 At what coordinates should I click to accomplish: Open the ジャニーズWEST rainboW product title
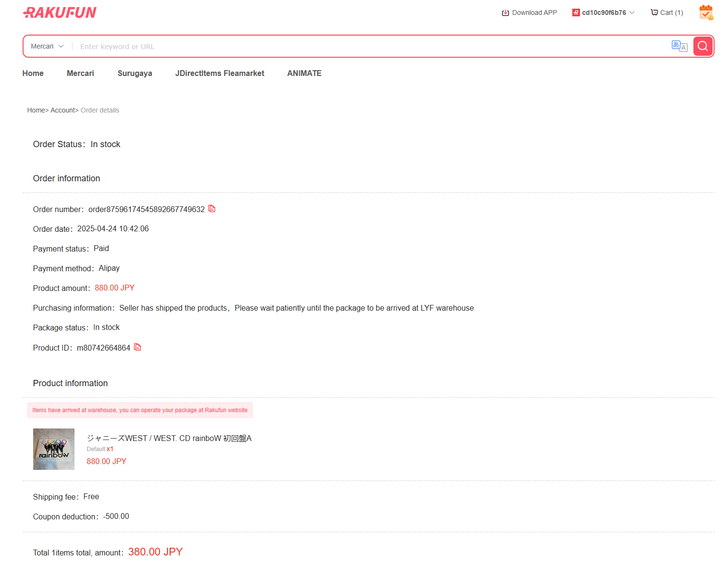click(x=169, y=438)
